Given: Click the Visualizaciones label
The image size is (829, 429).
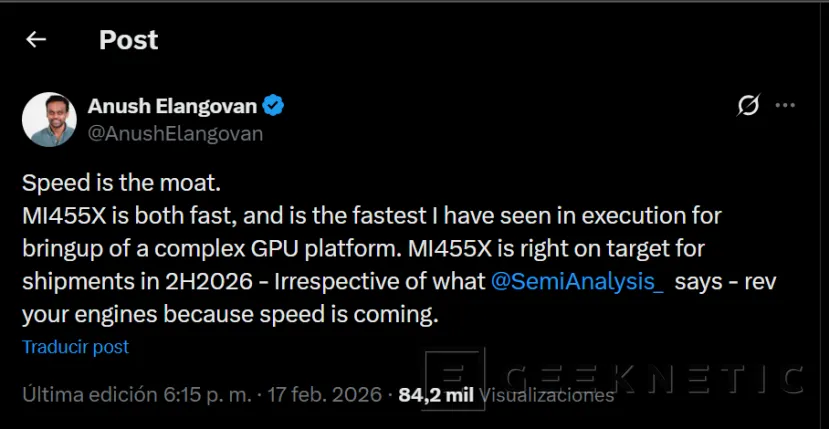Looking at the screenshot, I should click(547, 395).
